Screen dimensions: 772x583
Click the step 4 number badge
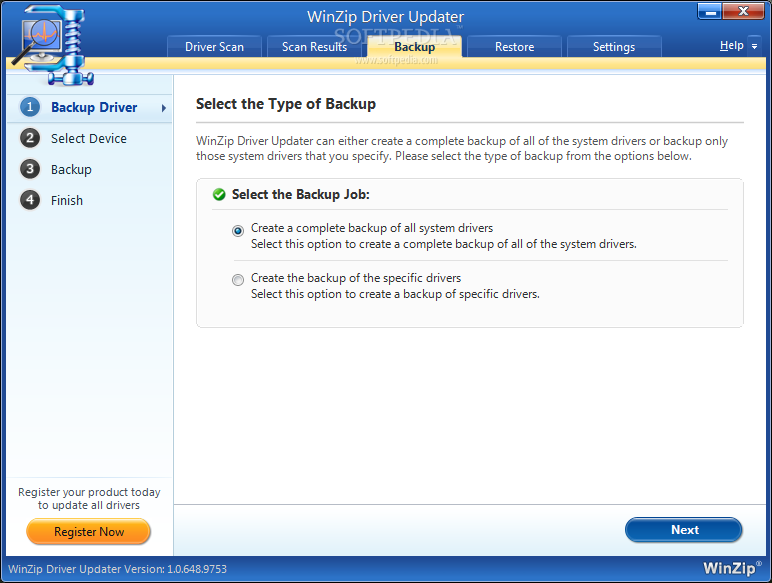tap(30, 200)
